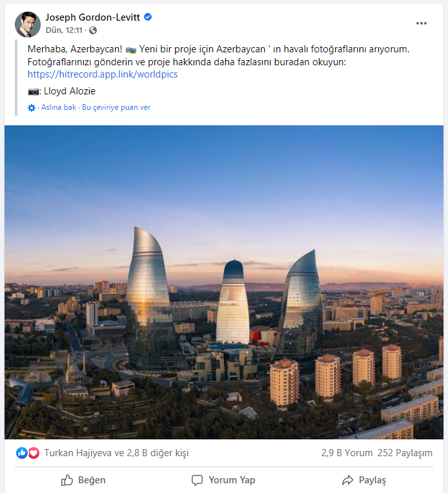
Task: Click the Paylaş button label
Action: pyautogui.click(x=372, y=480)
